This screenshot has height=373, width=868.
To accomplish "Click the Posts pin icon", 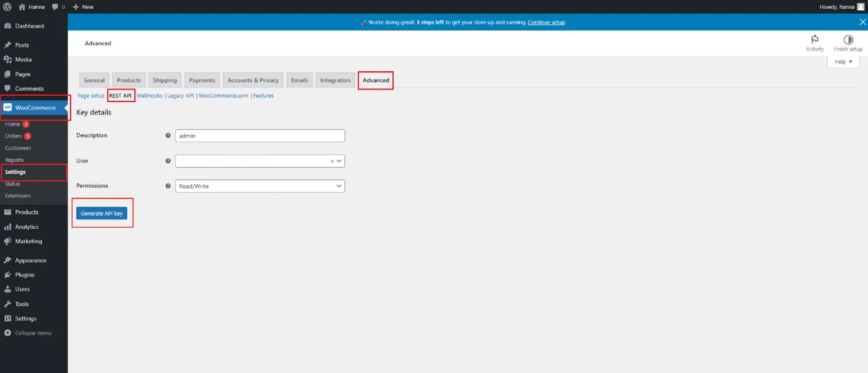I will [x=8, y=45].
